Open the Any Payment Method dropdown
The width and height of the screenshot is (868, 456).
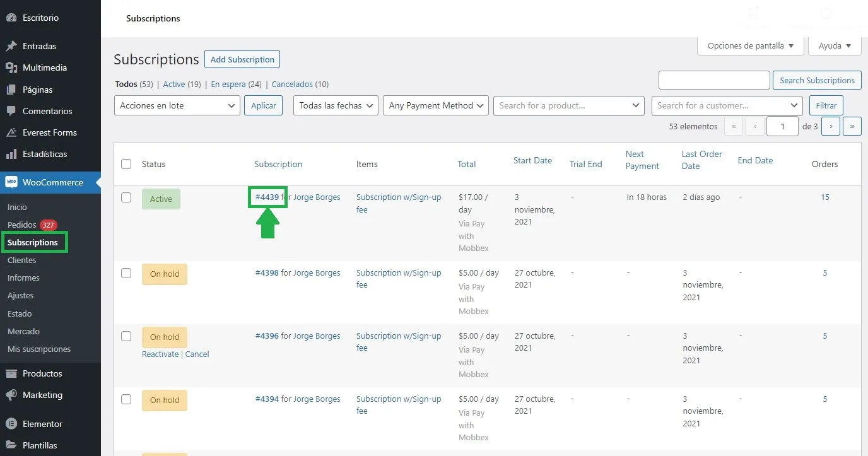[x=436, y=105]
